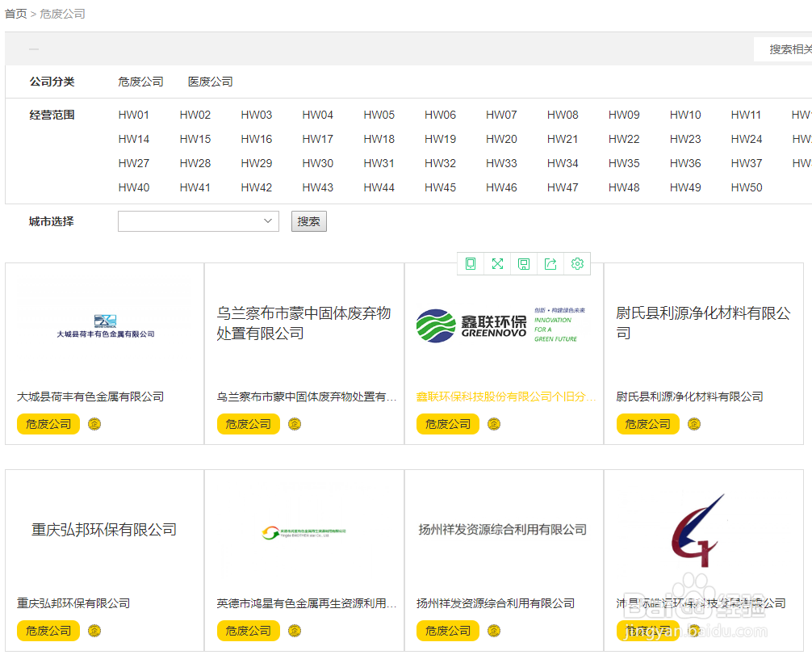This screenshot has height=659, width=812.
Task: Click the 搜索 button beside city dropdown
Action: tap(308, 221)
